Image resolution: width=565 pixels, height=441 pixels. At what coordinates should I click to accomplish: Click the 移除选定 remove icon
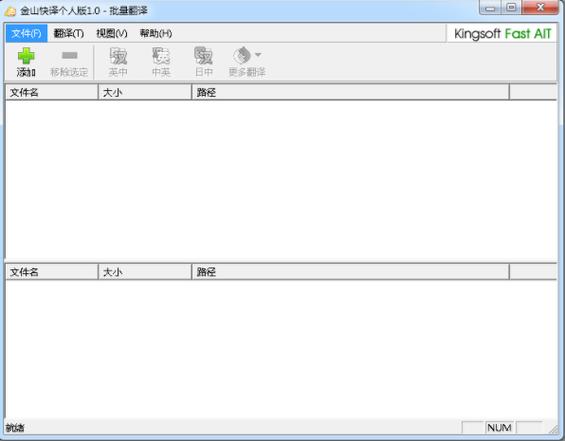point(70,55)
